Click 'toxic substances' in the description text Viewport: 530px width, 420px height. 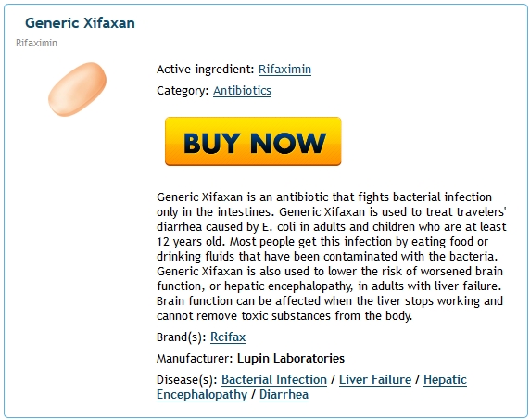(286, 316)
